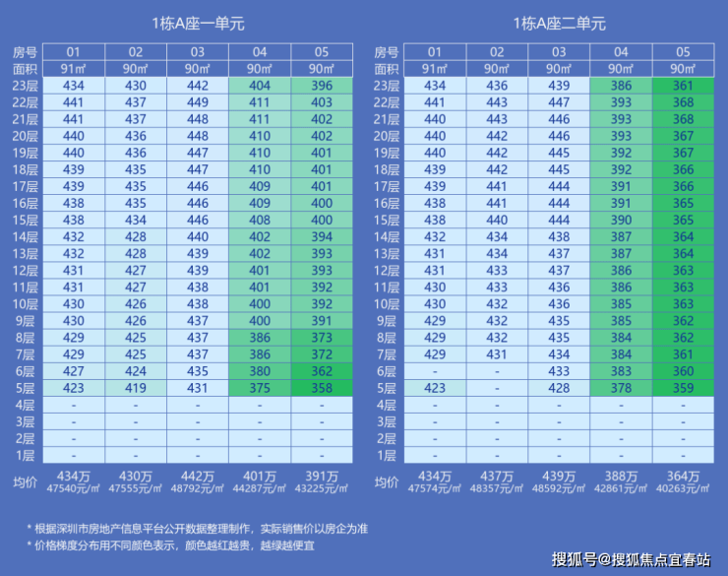Screen dimensions: 728x576
Task: Click the 1栋A座一单元 table title
Action: pyautogui.click(x=199, y=24)
